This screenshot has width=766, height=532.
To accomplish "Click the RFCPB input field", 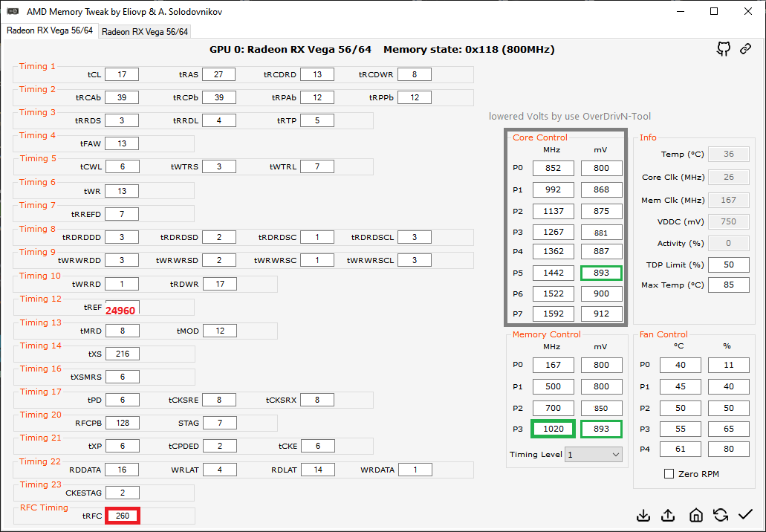I will point(122,423).
